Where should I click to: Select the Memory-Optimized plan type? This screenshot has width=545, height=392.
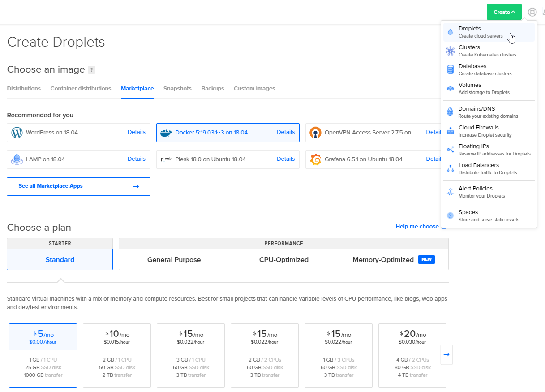click(x=393, y=260)
